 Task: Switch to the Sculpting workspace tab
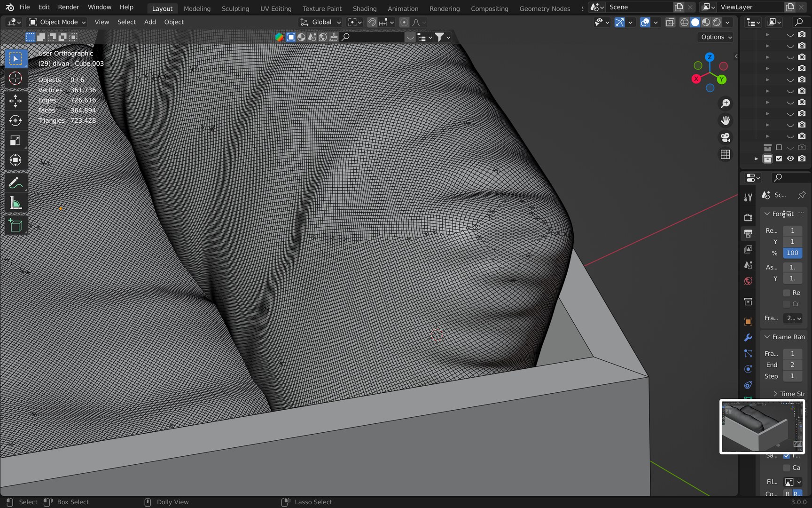point(235,8)
